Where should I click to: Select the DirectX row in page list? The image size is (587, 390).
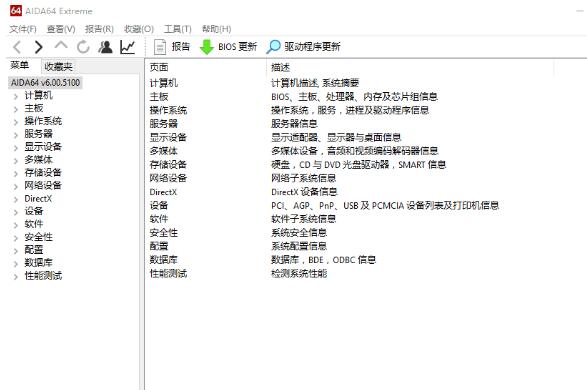pos(163,192)
